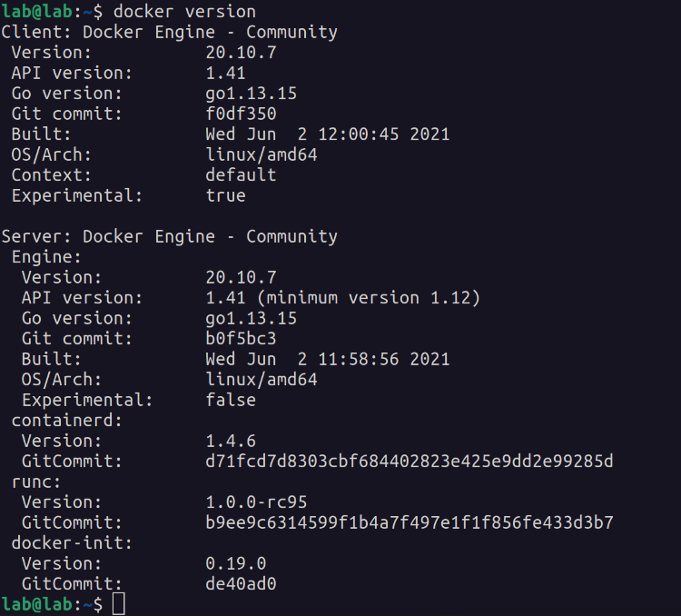Click the 'Server: Docker Engine - Community' header
This screenshot has width=681, height=616.
point(169,236)
